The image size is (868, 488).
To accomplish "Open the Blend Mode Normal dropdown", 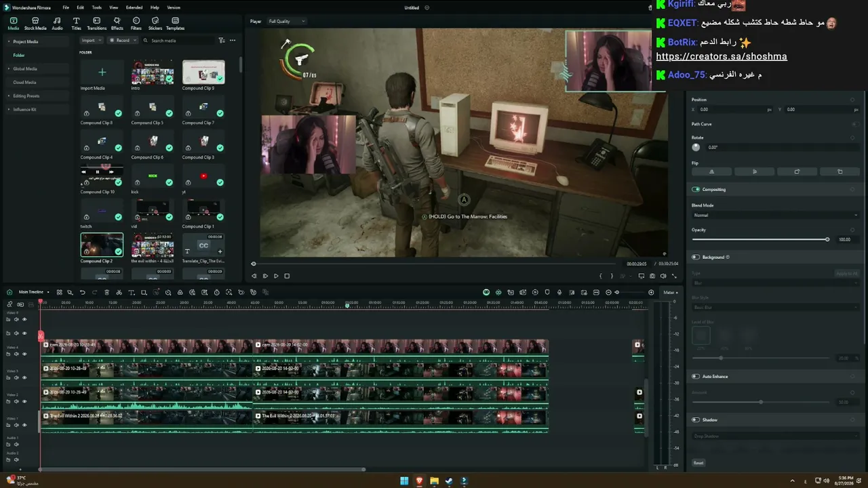I will (775, 215).
